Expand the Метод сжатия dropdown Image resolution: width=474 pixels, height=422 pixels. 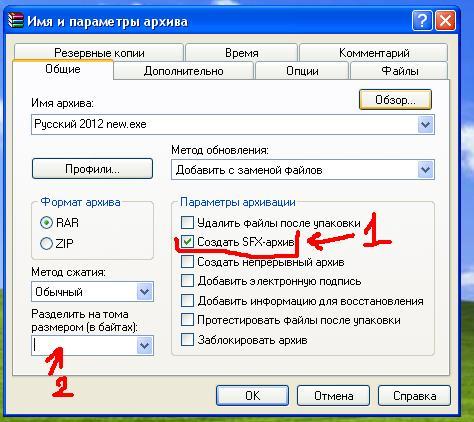(x=144, y=292)
